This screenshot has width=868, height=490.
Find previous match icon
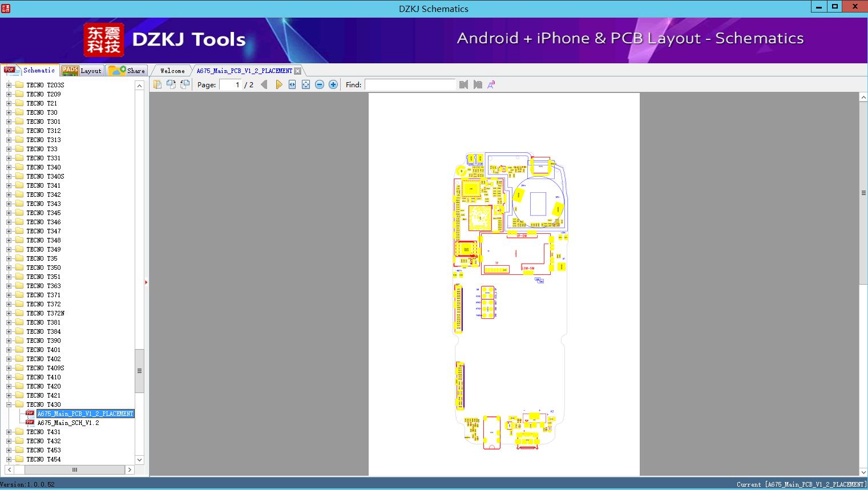pyautogui.click(x=463, y=84)
